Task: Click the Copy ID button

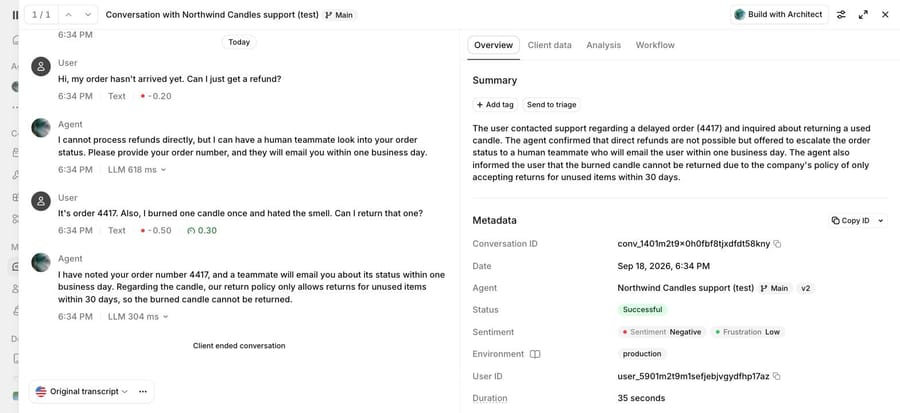Action: [851, 220]
